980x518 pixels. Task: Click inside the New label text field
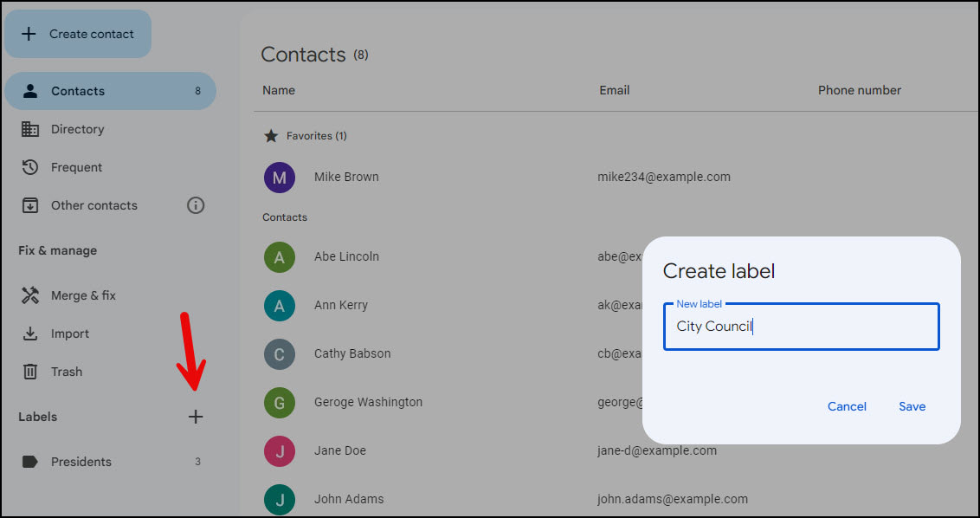click(x=800, y=327)
